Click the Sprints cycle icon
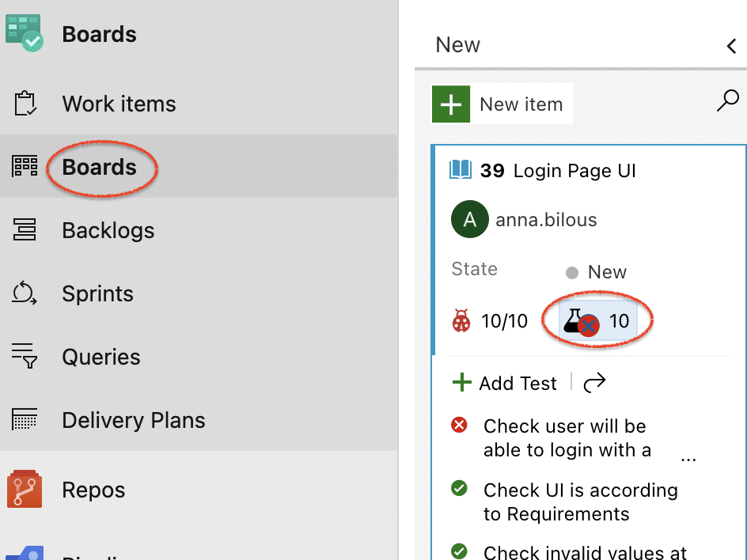747x560 pixels. pos(25,293)
